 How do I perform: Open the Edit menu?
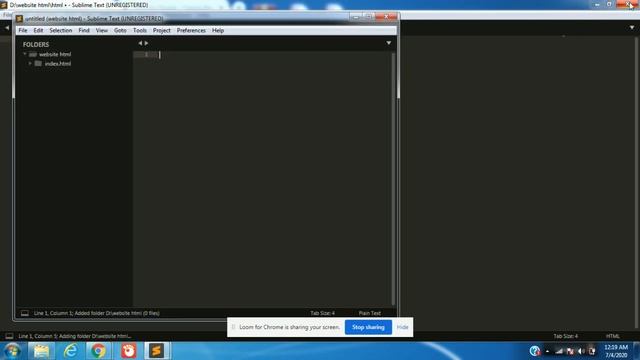click(x=38, y=31)
